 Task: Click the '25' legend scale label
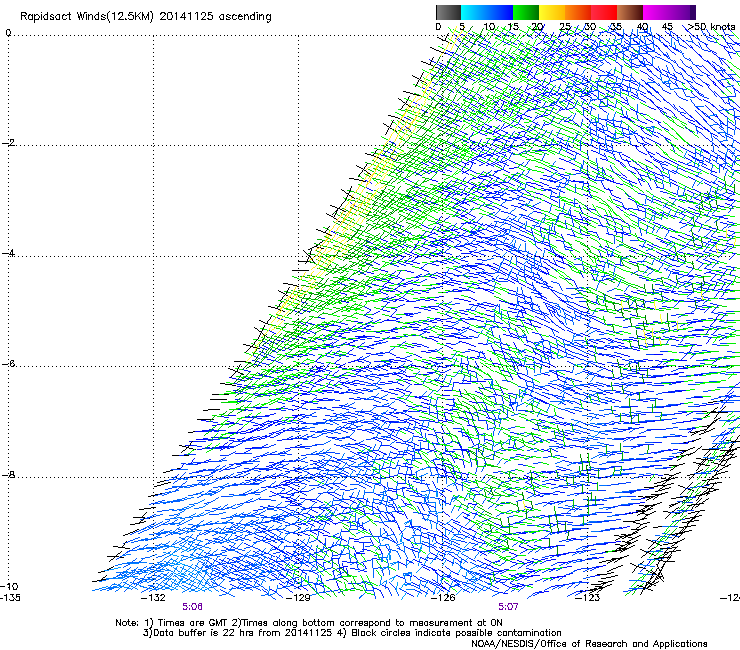pyautogui.click(x=565, y=26)
